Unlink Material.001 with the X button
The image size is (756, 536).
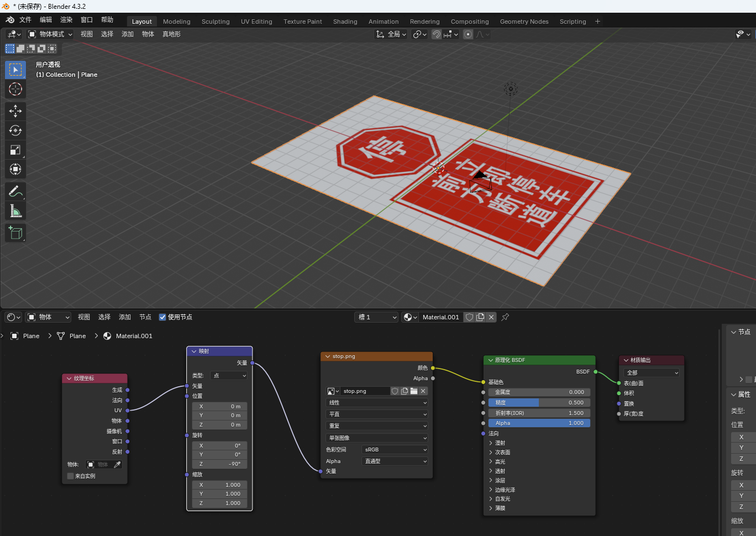[491, 317]
